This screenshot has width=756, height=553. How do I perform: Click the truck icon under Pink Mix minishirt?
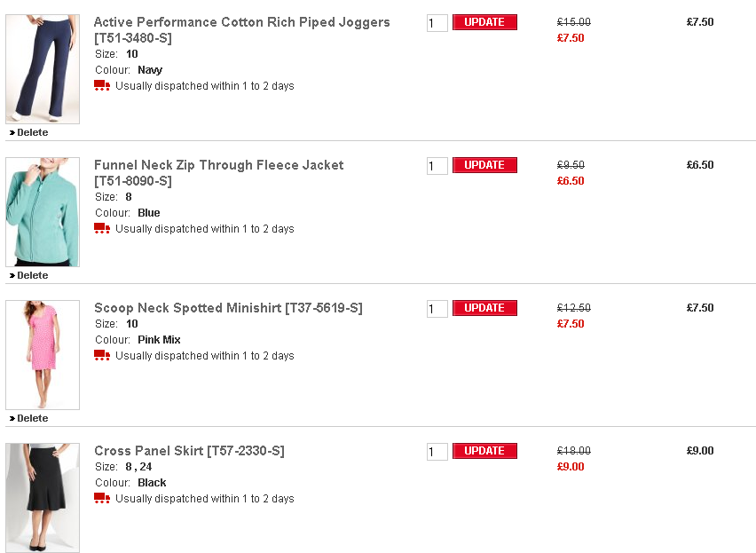tap(102, 356)
